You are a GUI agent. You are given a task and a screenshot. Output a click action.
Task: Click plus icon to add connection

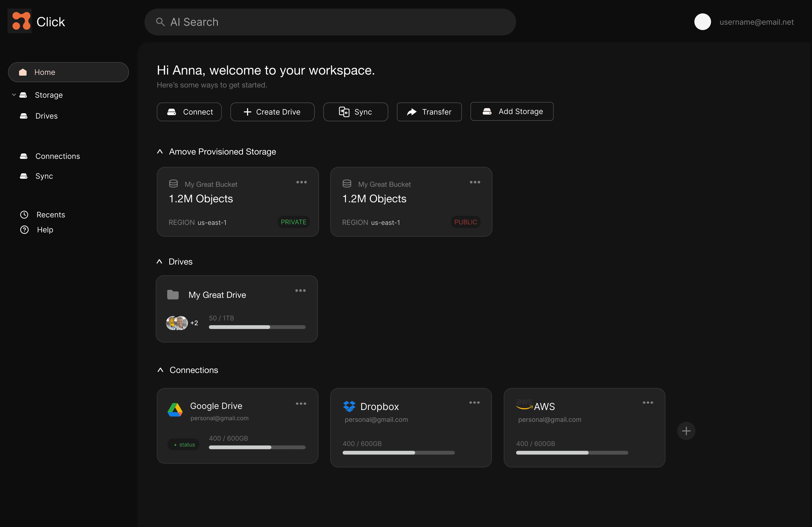(686, 431)
